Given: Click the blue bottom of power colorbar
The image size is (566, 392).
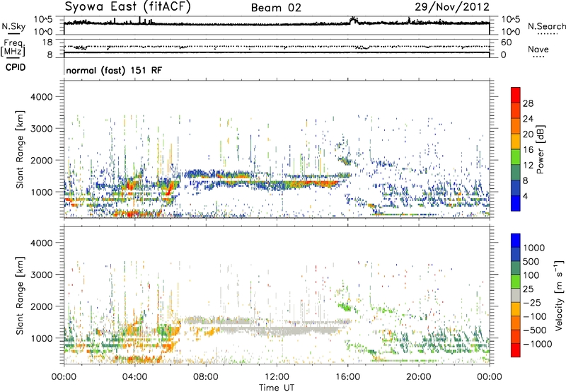Looking at the screenshot, I should click(516, 203).
